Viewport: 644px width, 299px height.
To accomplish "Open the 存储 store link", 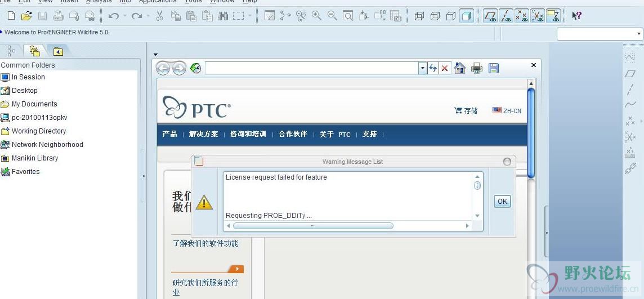I will click(x=466, y=110).
